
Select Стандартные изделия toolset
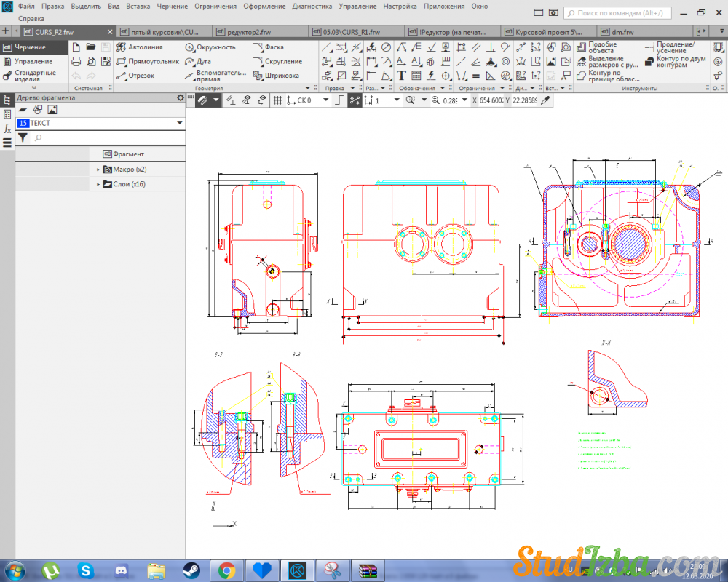[34, 76]
